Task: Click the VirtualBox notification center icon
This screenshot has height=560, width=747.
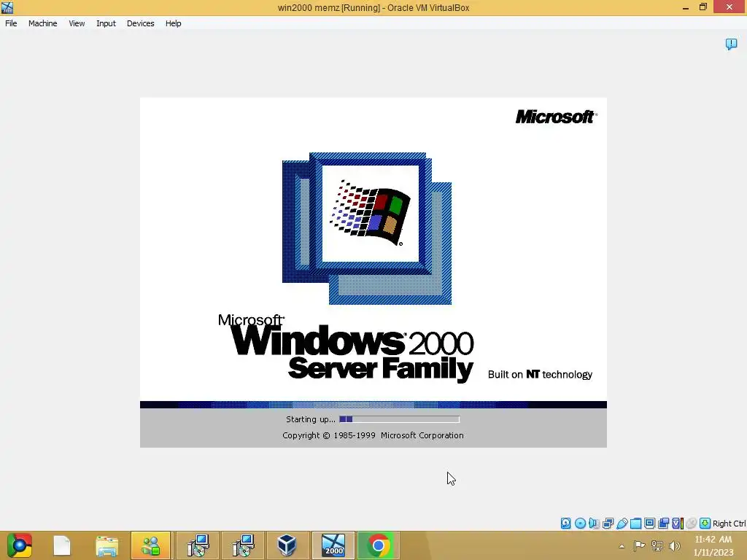Action: 731,44
